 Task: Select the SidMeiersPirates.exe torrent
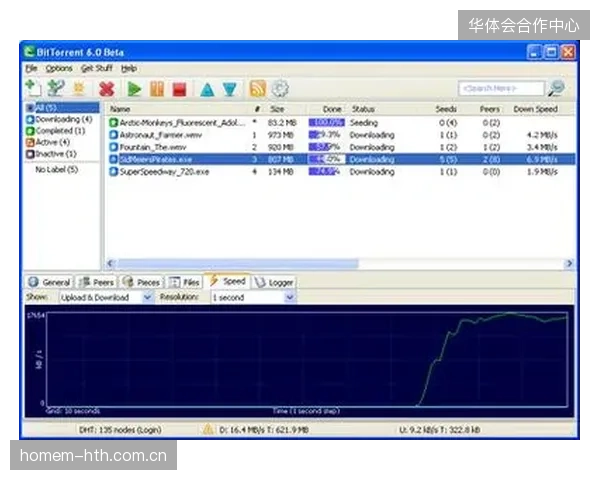[x=341, y=159]
